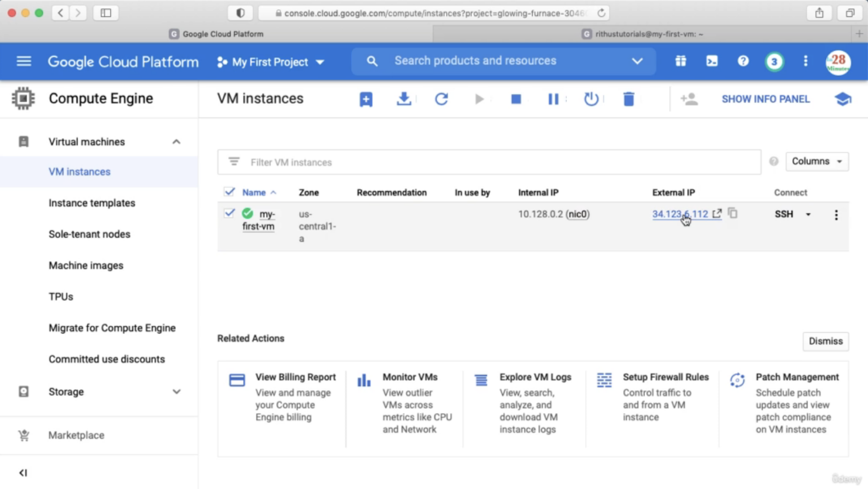Open the header three-dot settings menu
The width and height of the screenshot is (868, 489).
click(x=806, y=61)
